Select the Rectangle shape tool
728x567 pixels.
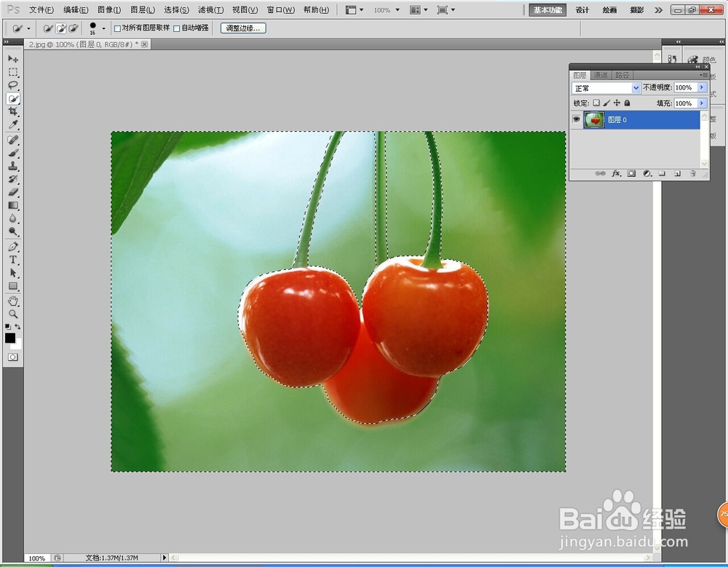pyautogui.click(x=13, y=286)
